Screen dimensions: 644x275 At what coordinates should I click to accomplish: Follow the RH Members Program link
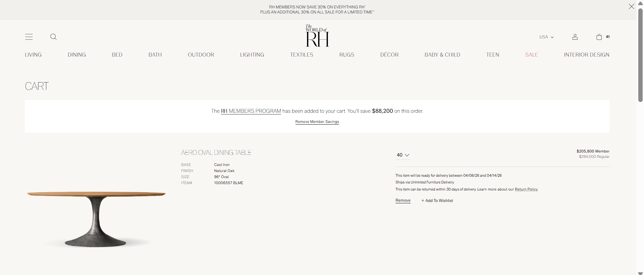tap(251, 111)
